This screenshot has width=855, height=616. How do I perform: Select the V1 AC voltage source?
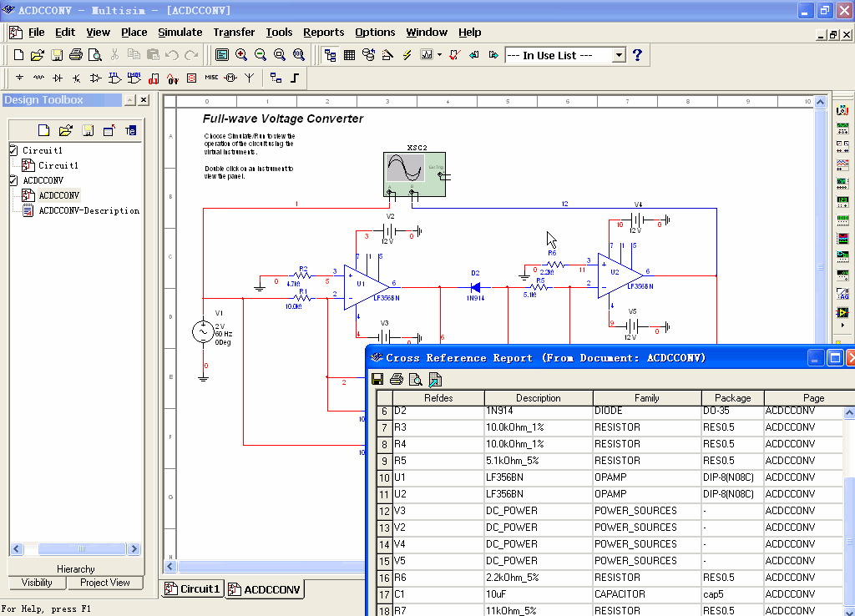click(x=203, y=331)
